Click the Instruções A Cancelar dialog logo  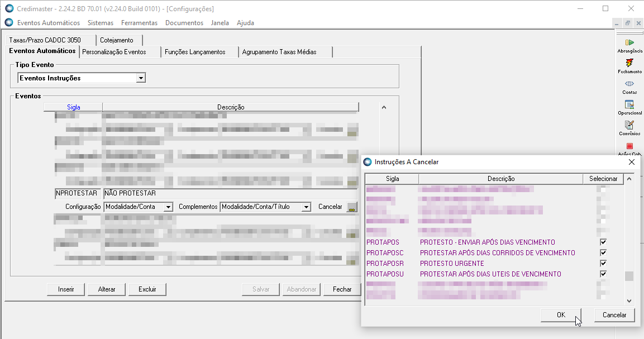coord(368,162)
